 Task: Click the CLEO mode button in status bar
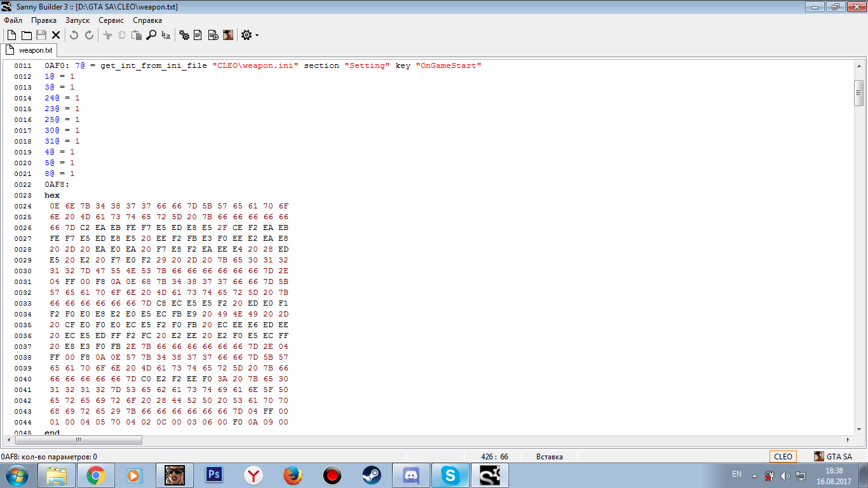pyautogui.click(x=783, y=456)
